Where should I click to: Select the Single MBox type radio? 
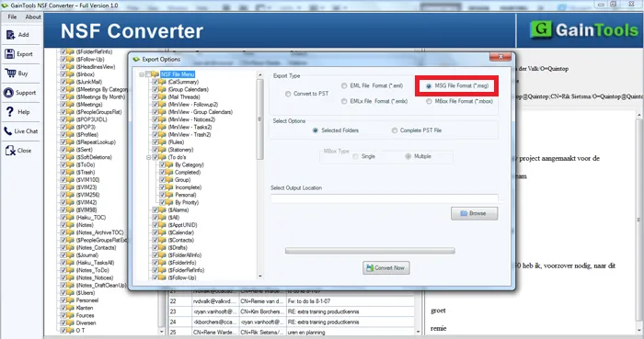pos(355,156)
